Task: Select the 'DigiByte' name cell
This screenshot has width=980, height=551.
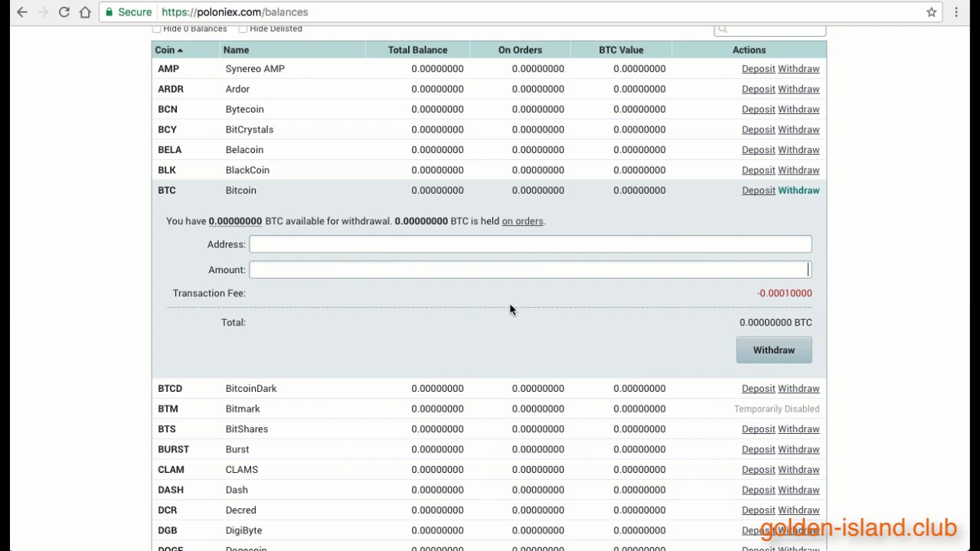Action: 243,530
